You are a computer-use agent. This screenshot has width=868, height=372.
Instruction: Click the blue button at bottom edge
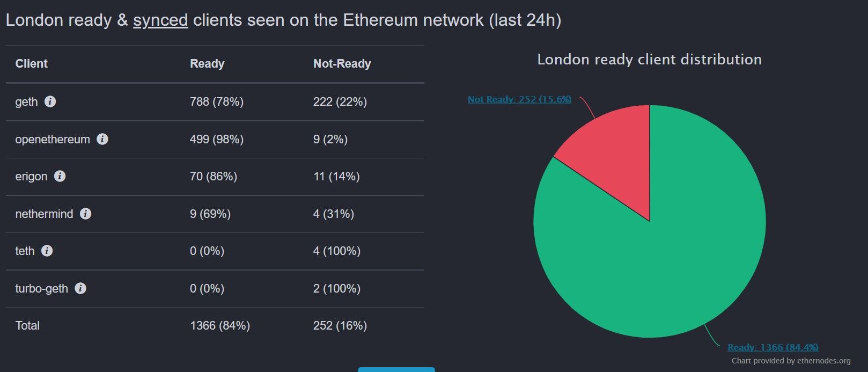coord(396,369)
